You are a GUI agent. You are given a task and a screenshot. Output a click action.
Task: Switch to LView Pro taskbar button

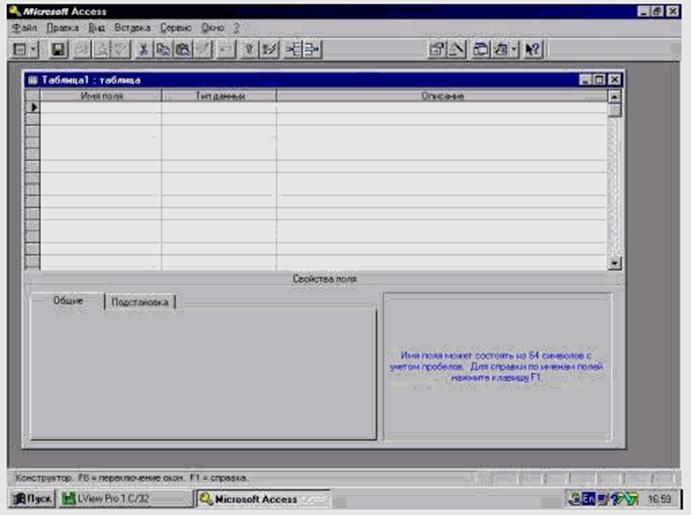tap(126, 499)
